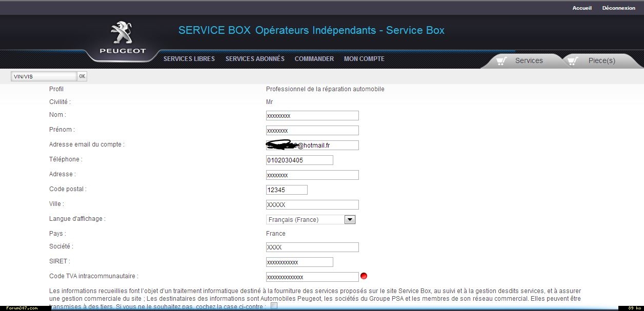Click the Code postal field with 12345

pos(287,190)
